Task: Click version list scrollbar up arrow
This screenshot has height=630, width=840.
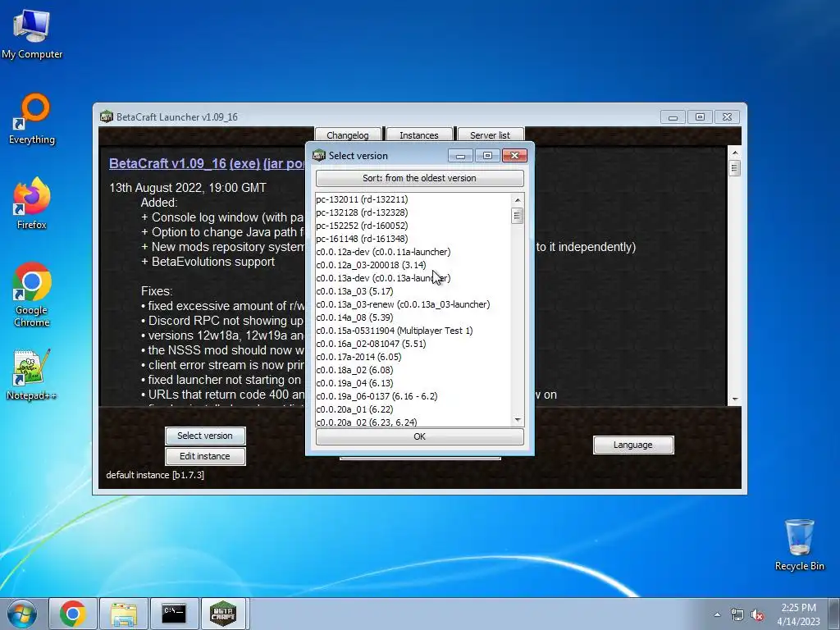Action: point(518,200)
